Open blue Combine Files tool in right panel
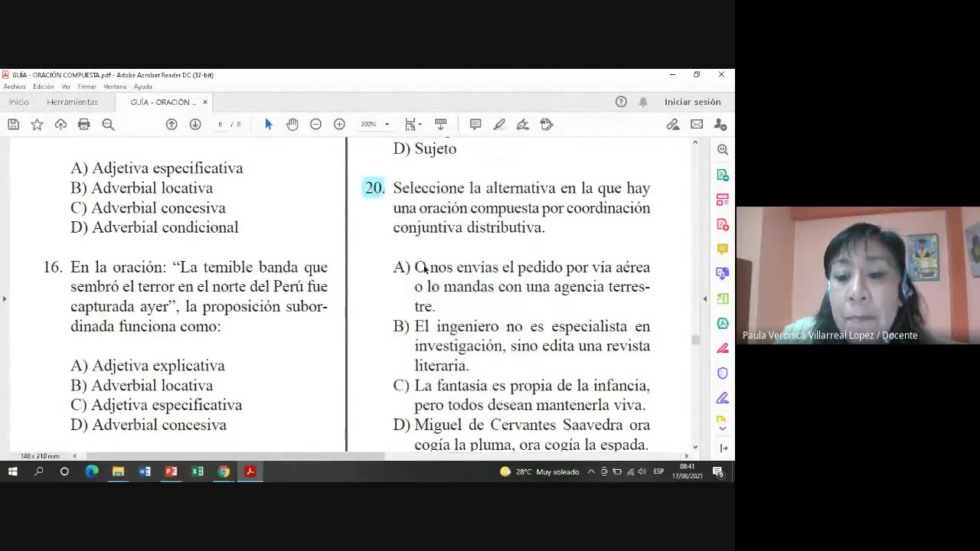 click(722, 273)
